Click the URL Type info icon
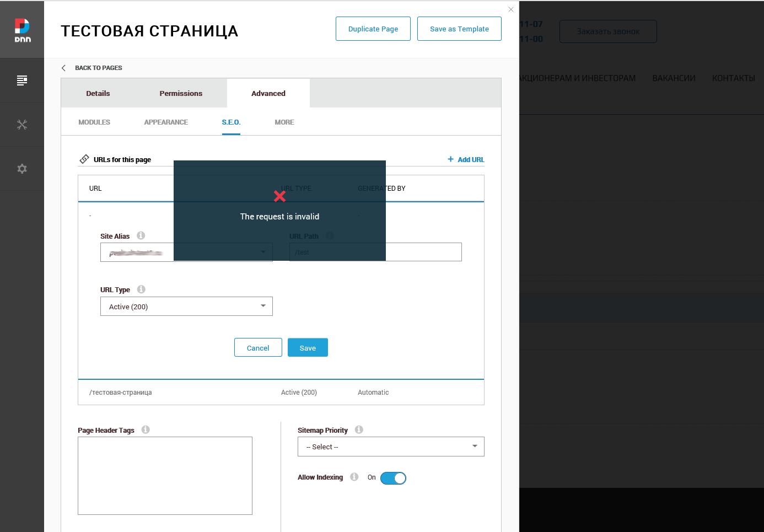 (141, 289)
